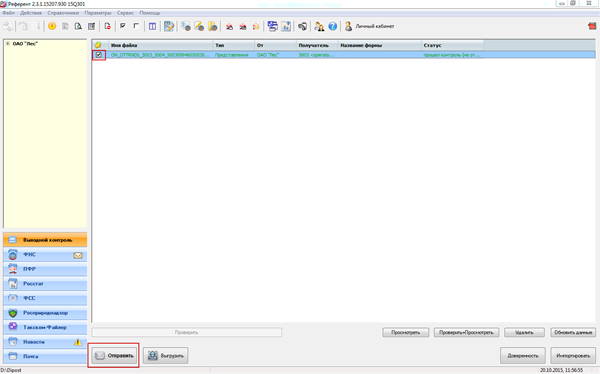The width and height of the screenshot is (600, 374).
Task: Sort by the Тип column header
Action: (234, 45)
